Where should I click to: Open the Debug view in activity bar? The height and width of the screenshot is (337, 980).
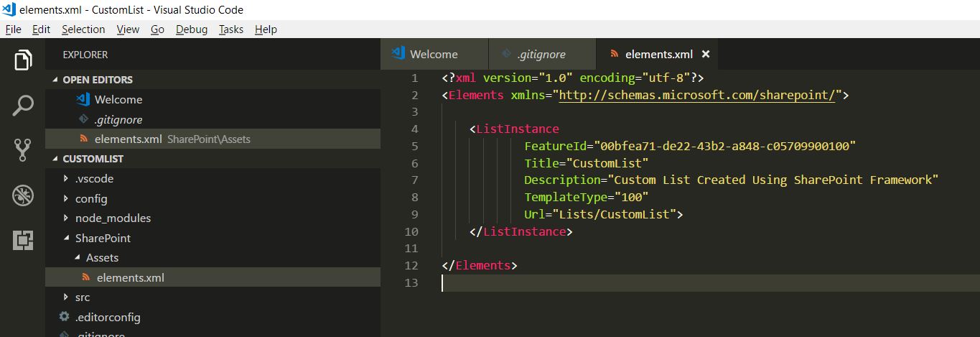point(23,195)
